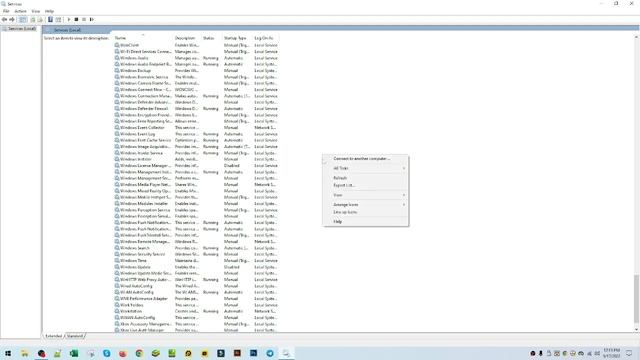Open File Explorer from the taskbar
640x360 pixels.
click(x=25, y=353)
